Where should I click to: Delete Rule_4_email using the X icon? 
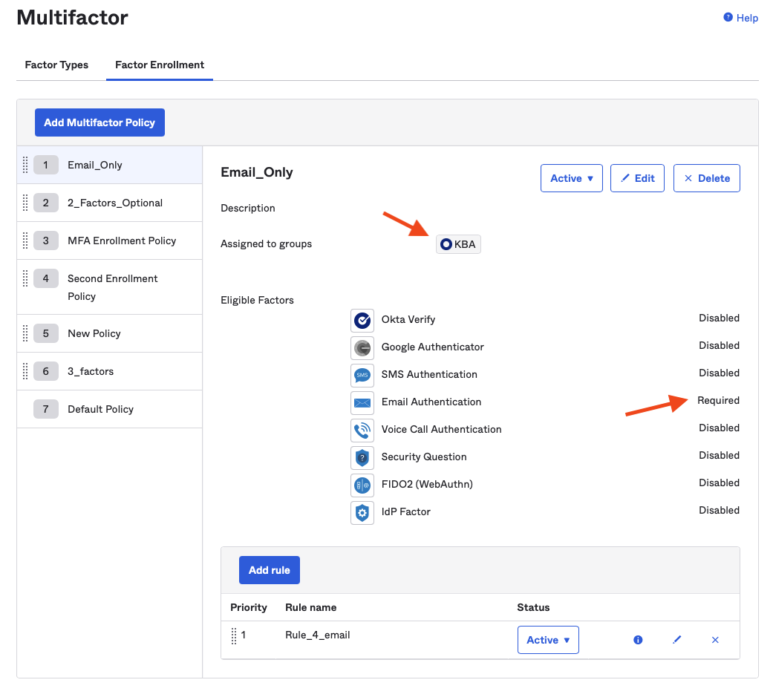pyautogui.click(x=715, y=640)
